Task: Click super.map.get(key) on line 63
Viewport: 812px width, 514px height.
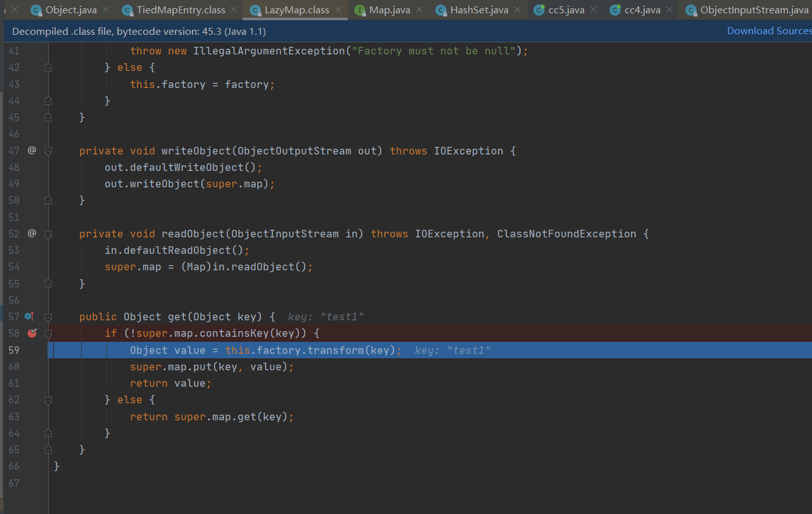Action: coord(231,417)
